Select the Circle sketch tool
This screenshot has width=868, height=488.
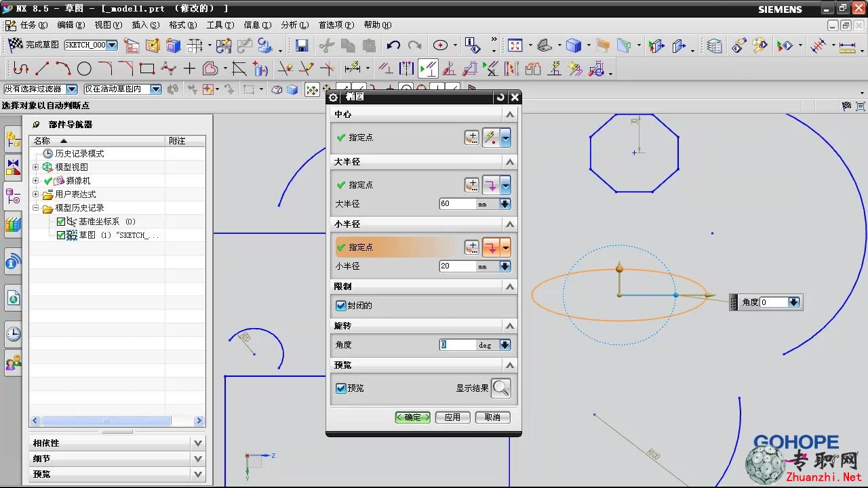84,68
